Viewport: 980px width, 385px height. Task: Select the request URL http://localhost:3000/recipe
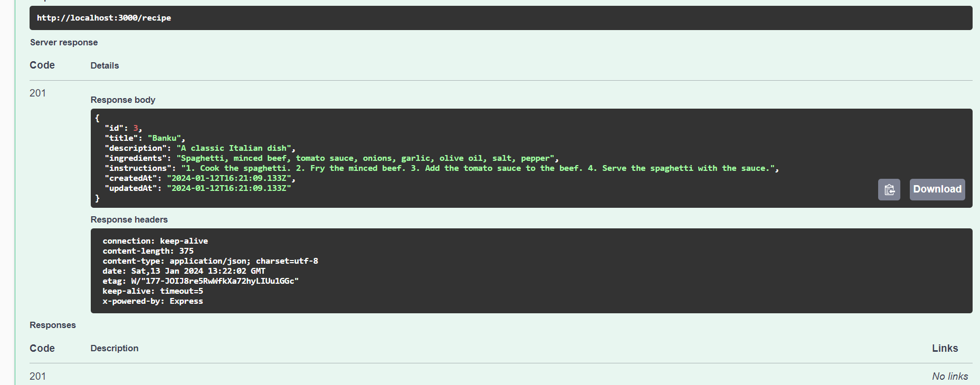tap(103, 17)
